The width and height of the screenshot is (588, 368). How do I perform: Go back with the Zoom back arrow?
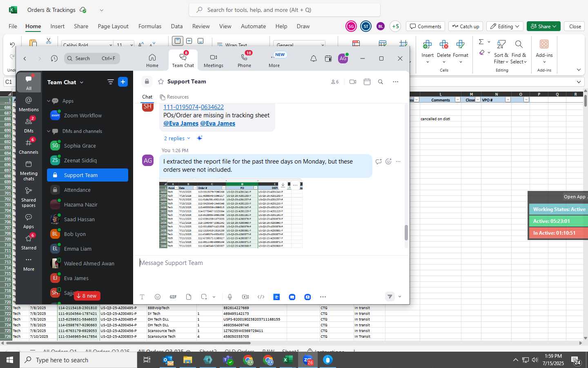click(25, 58)
